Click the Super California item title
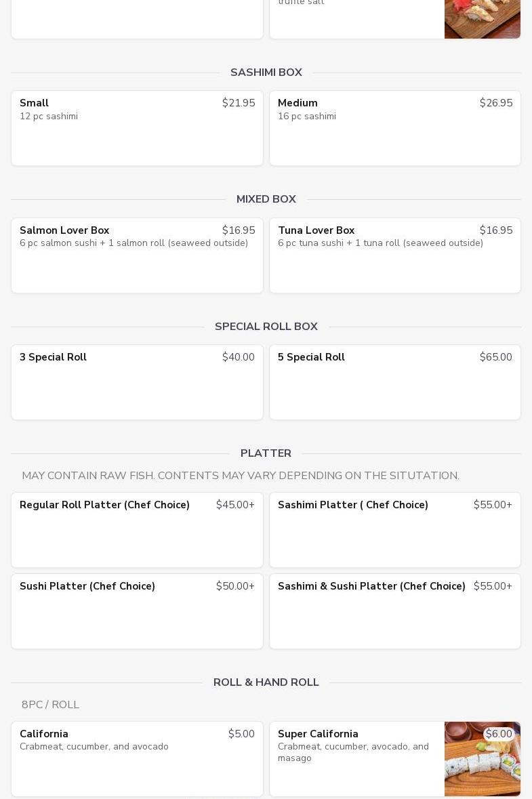 318,734
